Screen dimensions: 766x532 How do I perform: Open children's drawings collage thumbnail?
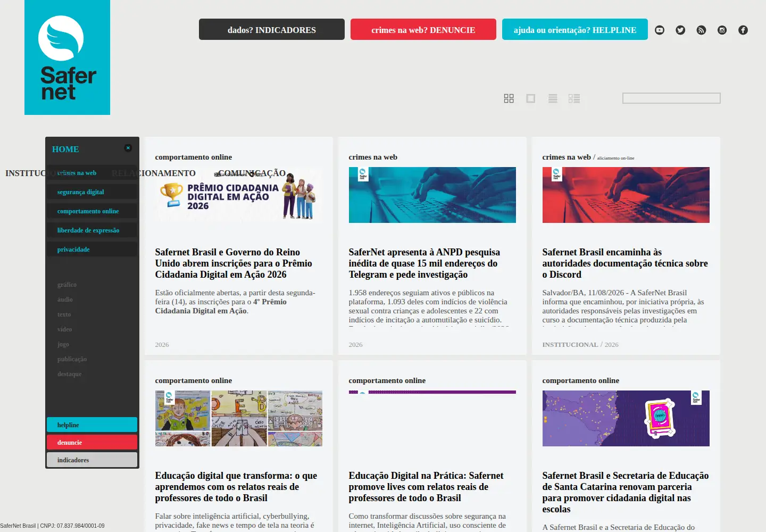pos(239,419)
